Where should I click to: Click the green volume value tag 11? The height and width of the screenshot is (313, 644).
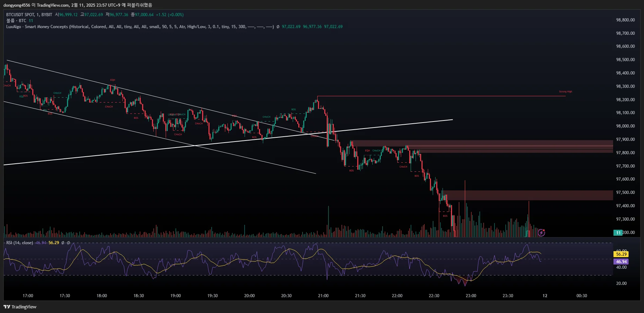(618, 233)
